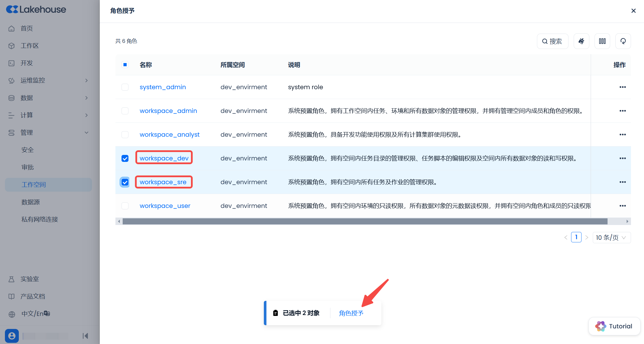
Task: Click the refresh icon above the table
Action: point(623,41)
